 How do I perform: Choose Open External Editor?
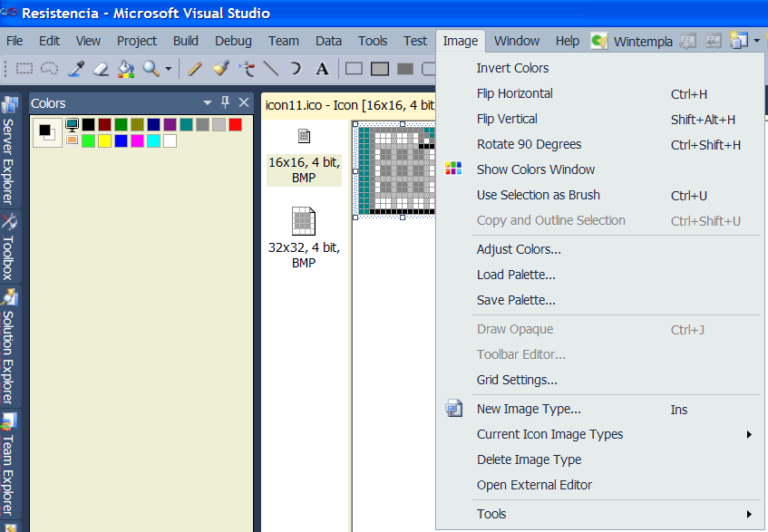click(x=600, y=485)
